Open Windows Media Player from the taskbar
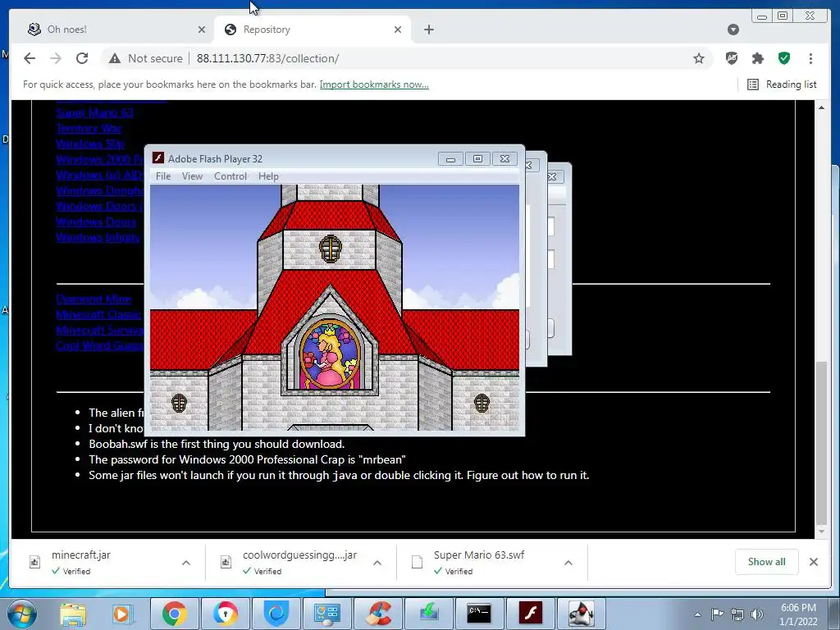Image resolution: width=840 pixels, height=630 pixels. (x=121, y=614)
